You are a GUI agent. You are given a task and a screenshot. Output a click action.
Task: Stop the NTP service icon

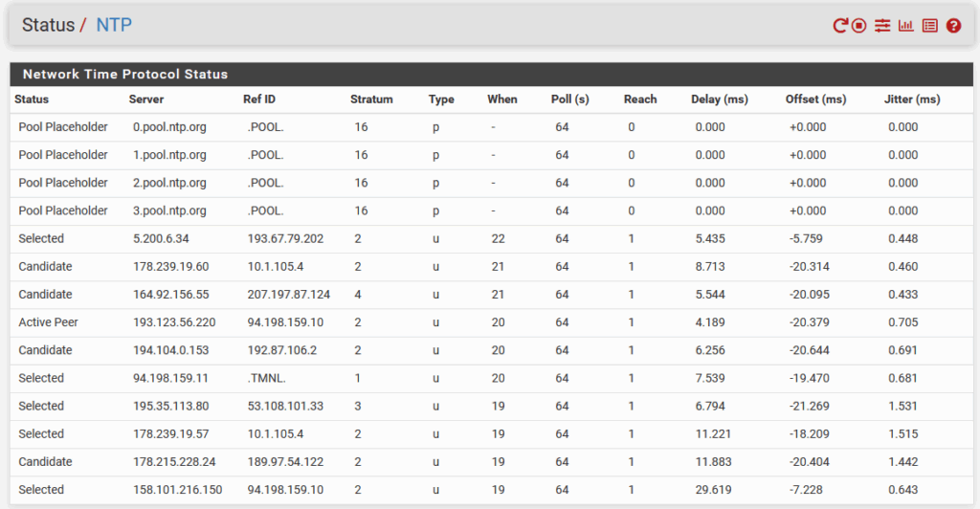[859, 26]
